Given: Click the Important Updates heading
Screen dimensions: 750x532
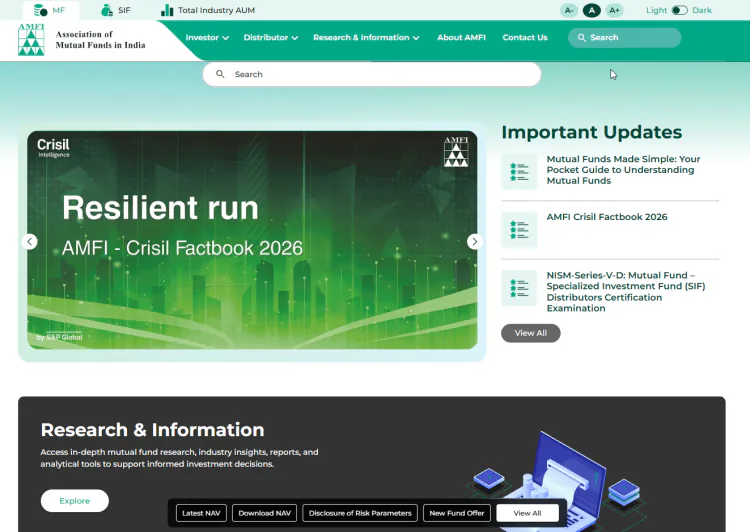Looking at the screenshot, I should click(592, 132).
